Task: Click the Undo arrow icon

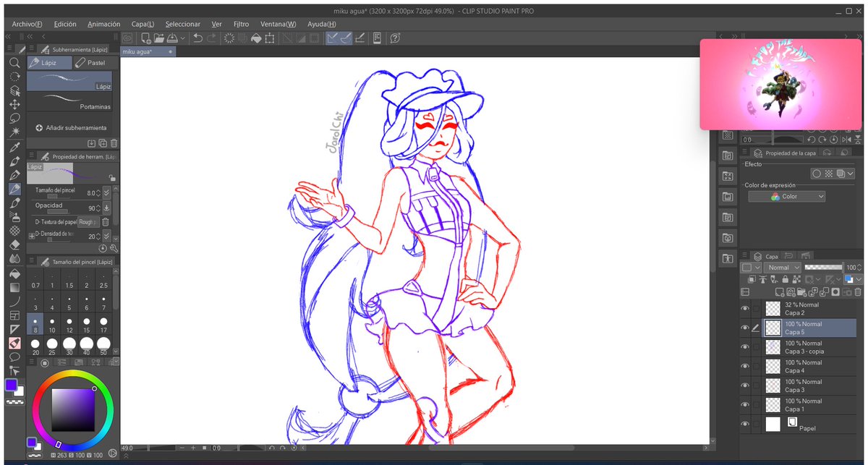Action: (197, 38)
